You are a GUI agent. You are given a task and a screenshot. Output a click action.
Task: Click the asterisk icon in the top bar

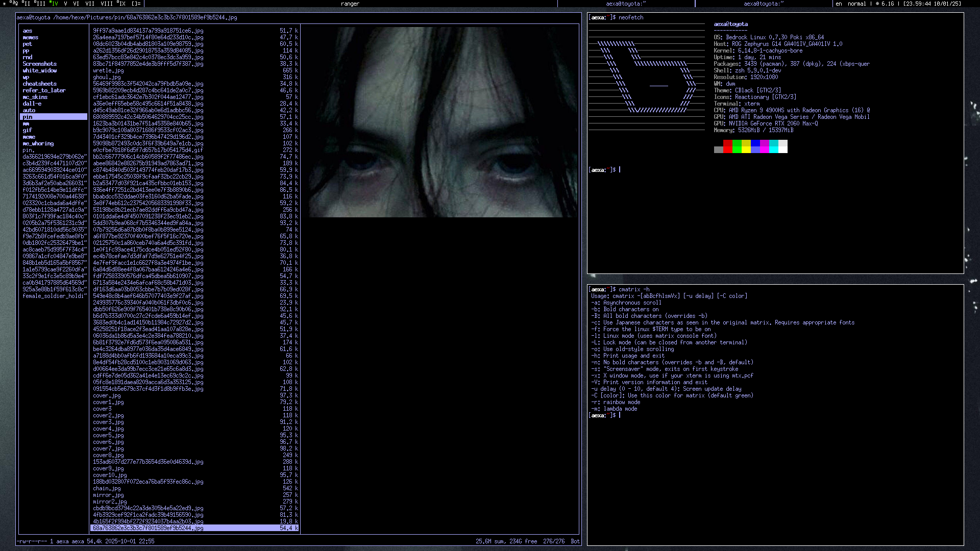pyautogui.click(x=4, y=4)
